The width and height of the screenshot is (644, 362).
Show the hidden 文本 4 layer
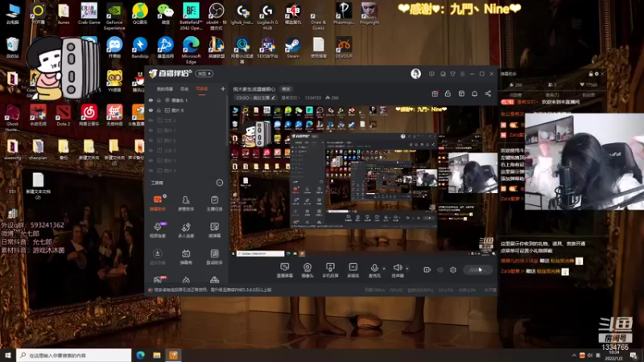[151, 120]
